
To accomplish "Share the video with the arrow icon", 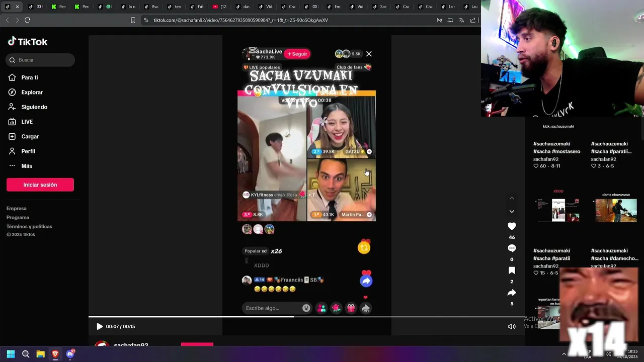I will tap(512, 293).
